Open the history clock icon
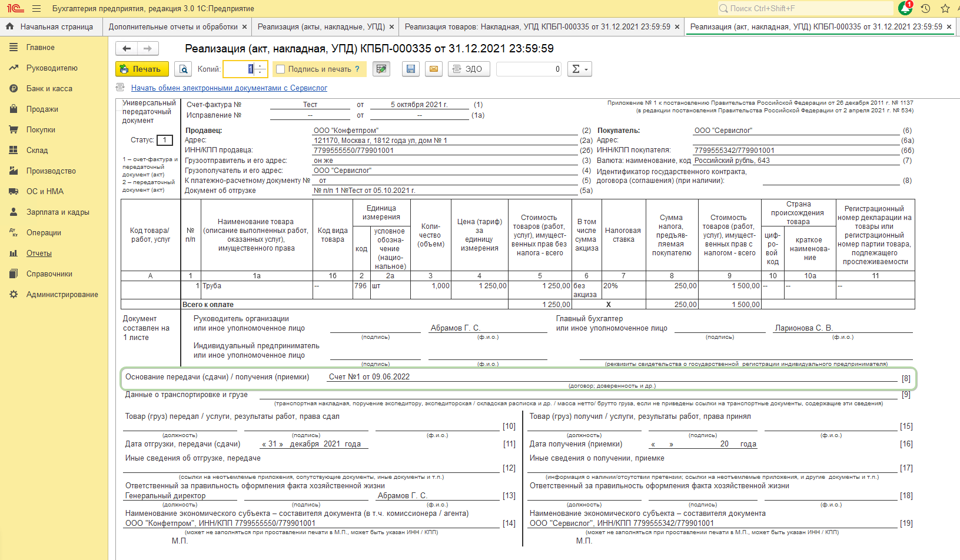This screenshot has height=560, width=960. [925, 8]
